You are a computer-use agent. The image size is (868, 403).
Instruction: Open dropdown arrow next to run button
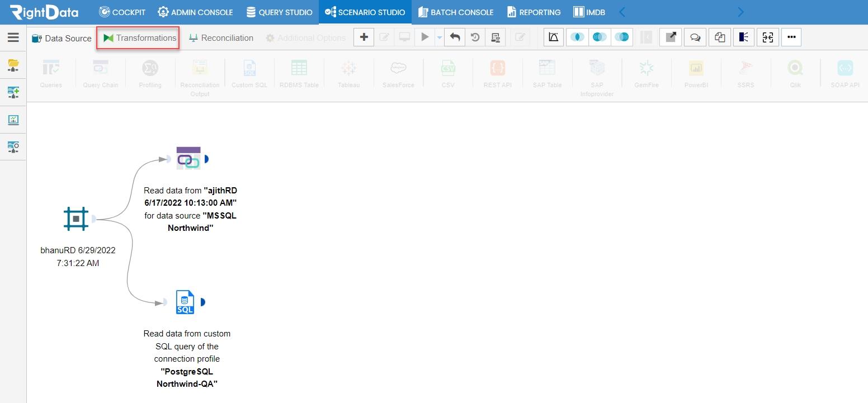(x=439, y=37)
